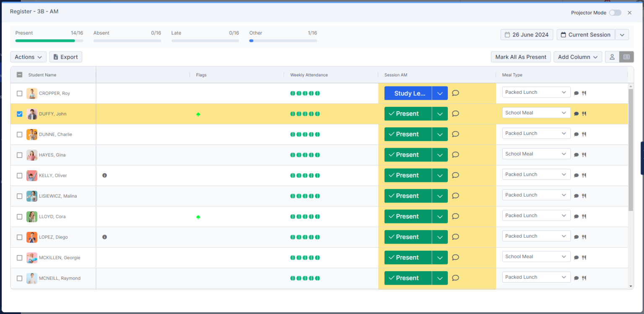This screenshot has width=644, height=314.
Task: Change MCKILLEN, Georgie's meal type from School Meal
Action: pos(536,256)
